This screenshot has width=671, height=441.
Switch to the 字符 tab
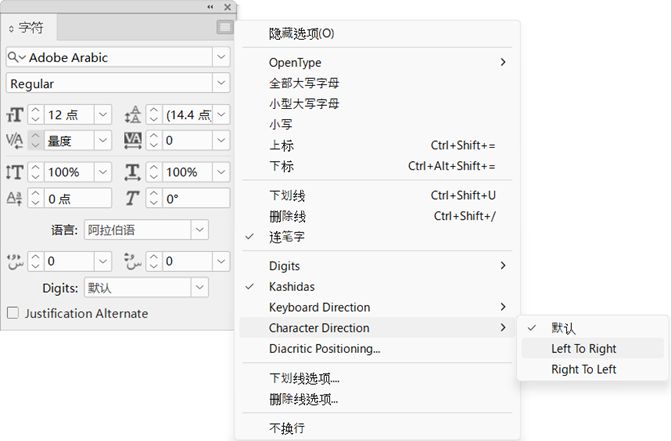point(30,28)
